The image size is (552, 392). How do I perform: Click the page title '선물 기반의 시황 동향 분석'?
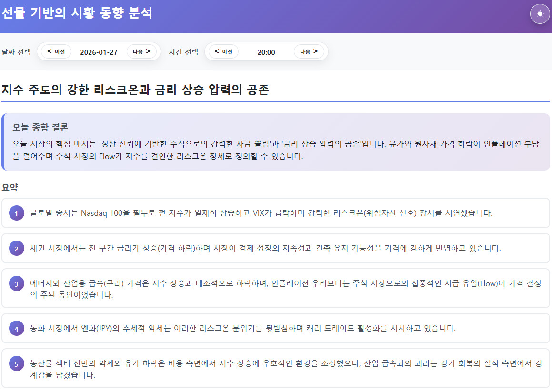(77, 13)
